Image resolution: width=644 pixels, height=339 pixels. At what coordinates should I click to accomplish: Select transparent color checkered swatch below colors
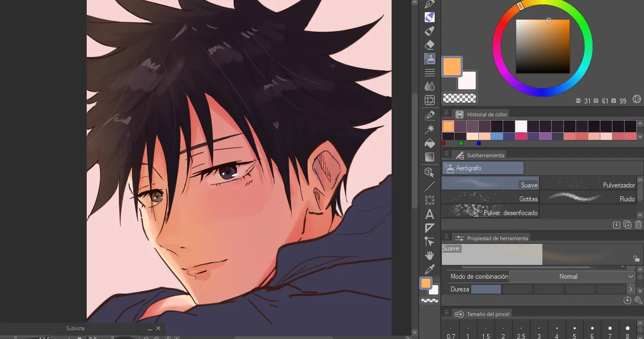tap(460, 98)
